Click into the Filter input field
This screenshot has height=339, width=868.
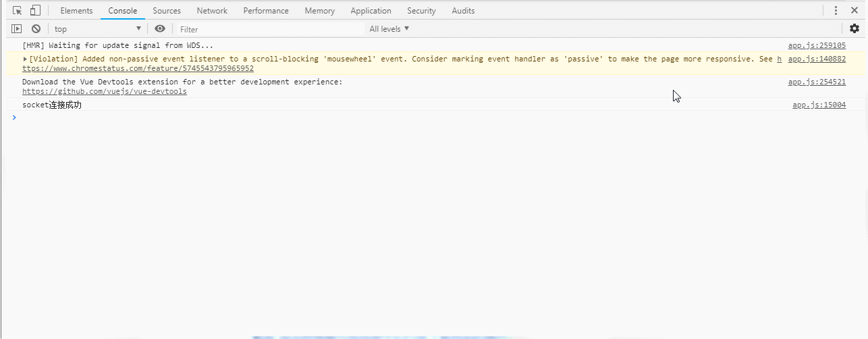[x=270, y=29]
